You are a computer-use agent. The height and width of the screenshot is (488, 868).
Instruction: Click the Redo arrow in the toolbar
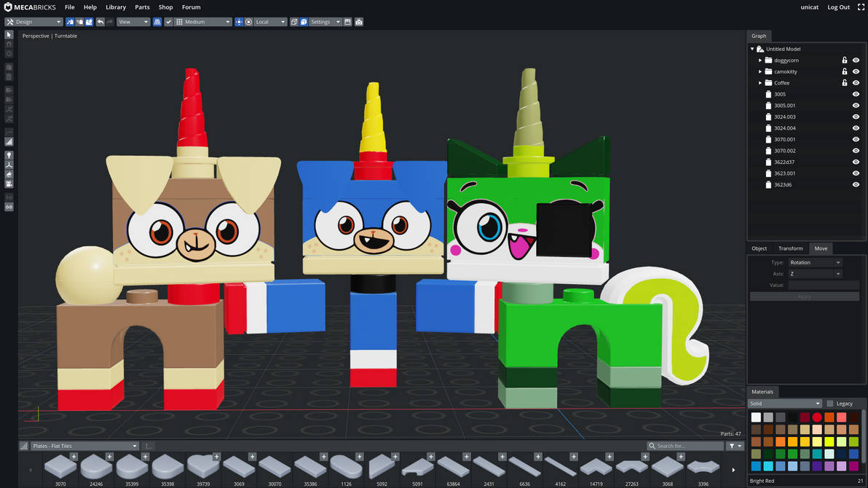[x=109, y=21]
